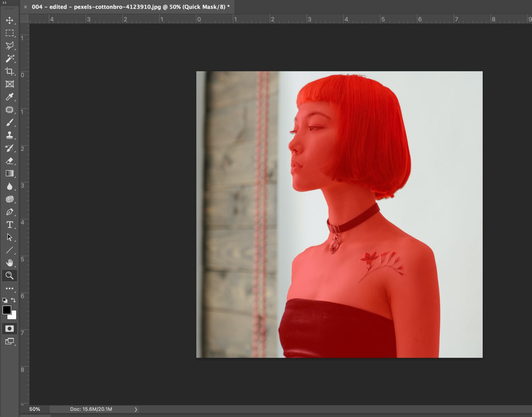This screenshot has height=417, width=532.
Task: Toggle Quick Mask mode off
Action: [x=10, y=329]
